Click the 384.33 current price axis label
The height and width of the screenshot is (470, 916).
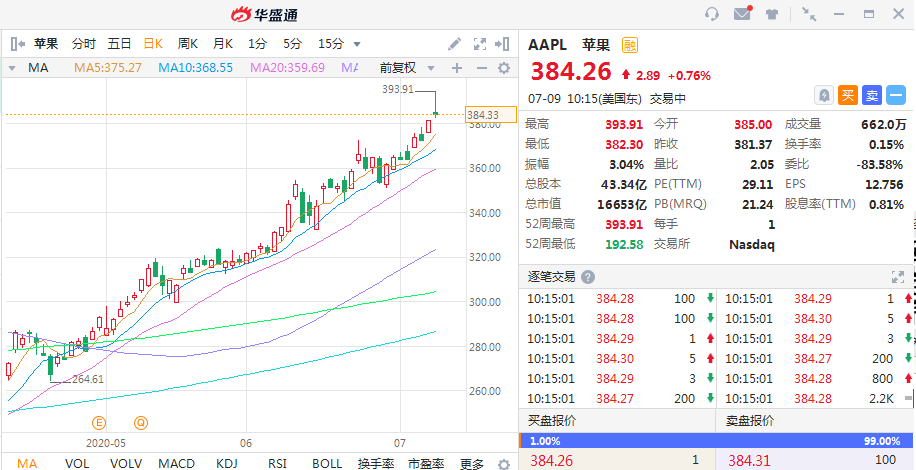point(491,115)
